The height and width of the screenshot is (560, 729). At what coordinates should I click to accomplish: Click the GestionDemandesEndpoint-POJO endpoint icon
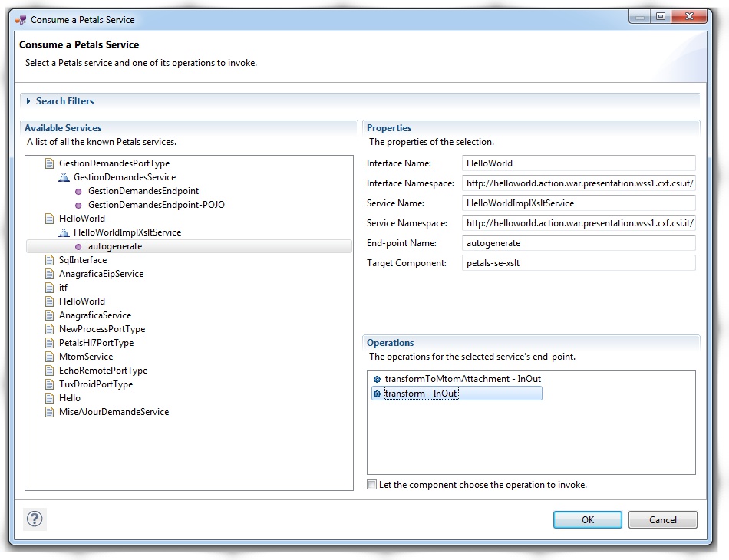coord(79,205)
